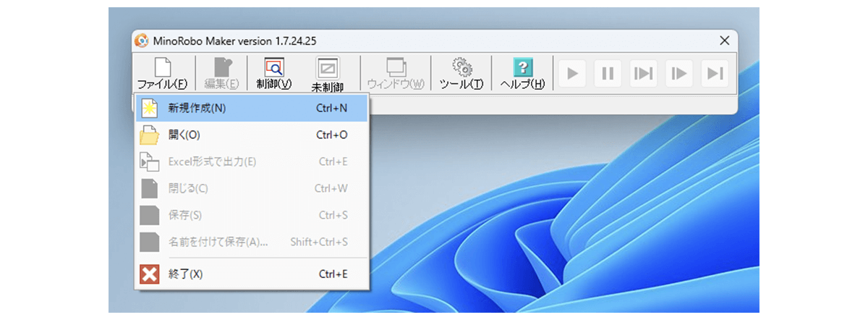
Task: Open the ツール(T) gear menu
Action: pos(461,73)
